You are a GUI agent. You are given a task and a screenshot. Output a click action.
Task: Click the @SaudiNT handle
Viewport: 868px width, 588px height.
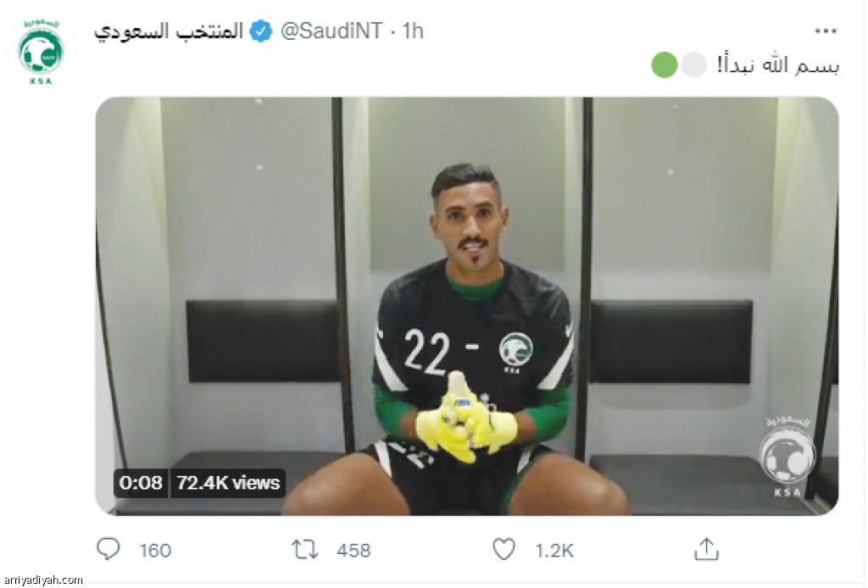331,31
